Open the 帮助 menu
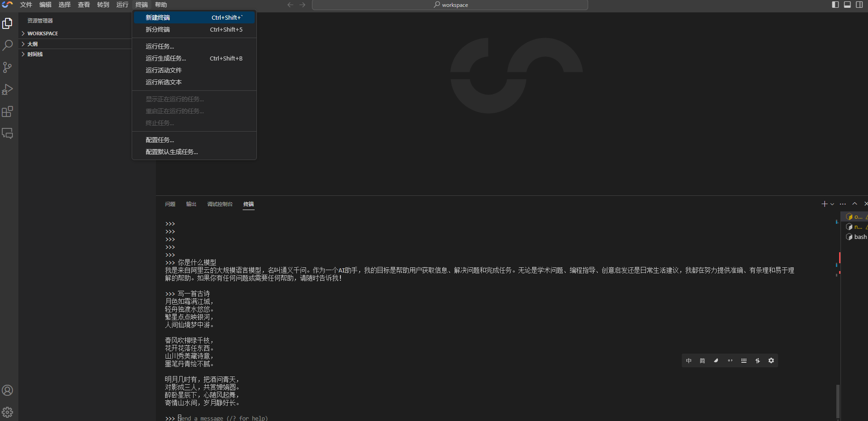The image size is (868, 421). coord(161,5)
